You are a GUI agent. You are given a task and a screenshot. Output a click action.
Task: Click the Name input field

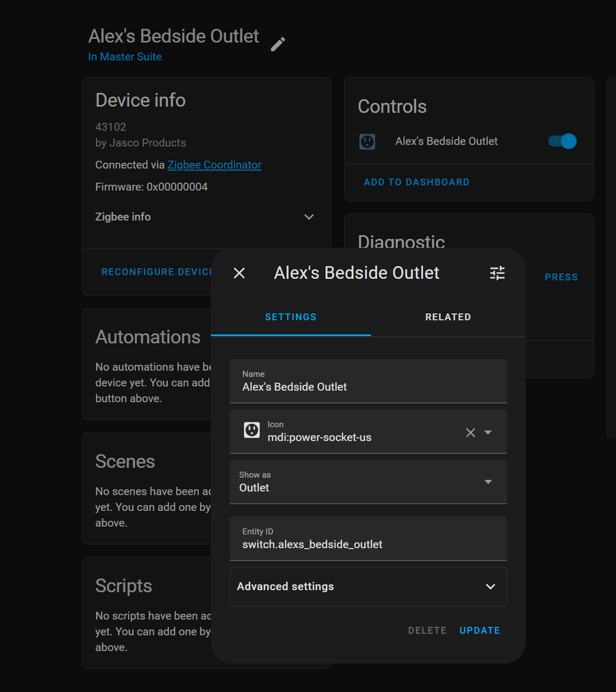point(367,387)
